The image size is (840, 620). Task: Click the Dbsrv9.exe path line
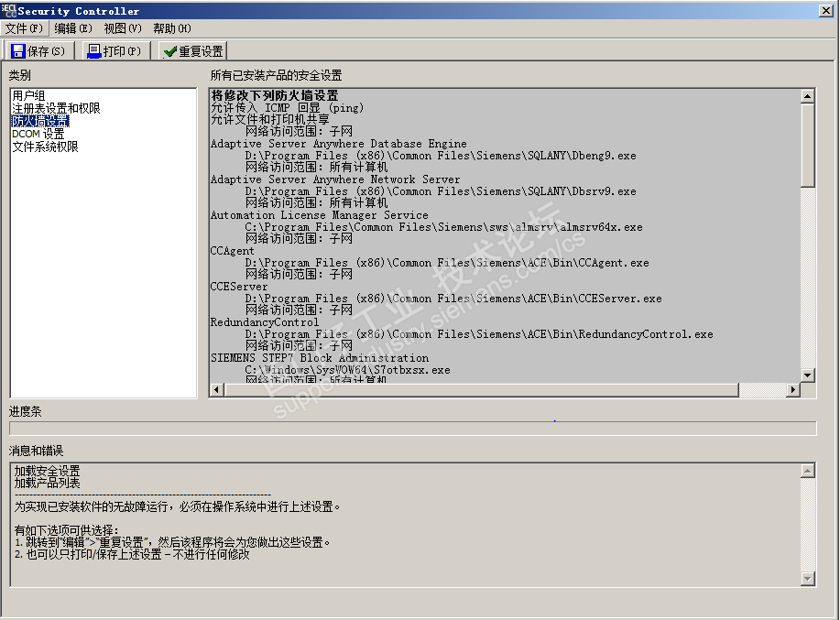click(441, 191)
